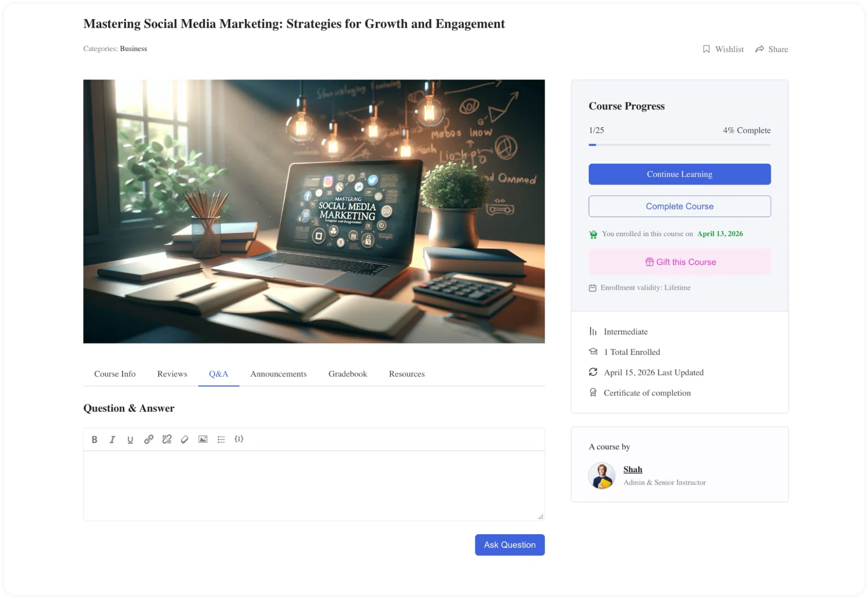Click the refresh icon beside Last Updated
This screenshot has width=868, height=599.
coord(593,372)
